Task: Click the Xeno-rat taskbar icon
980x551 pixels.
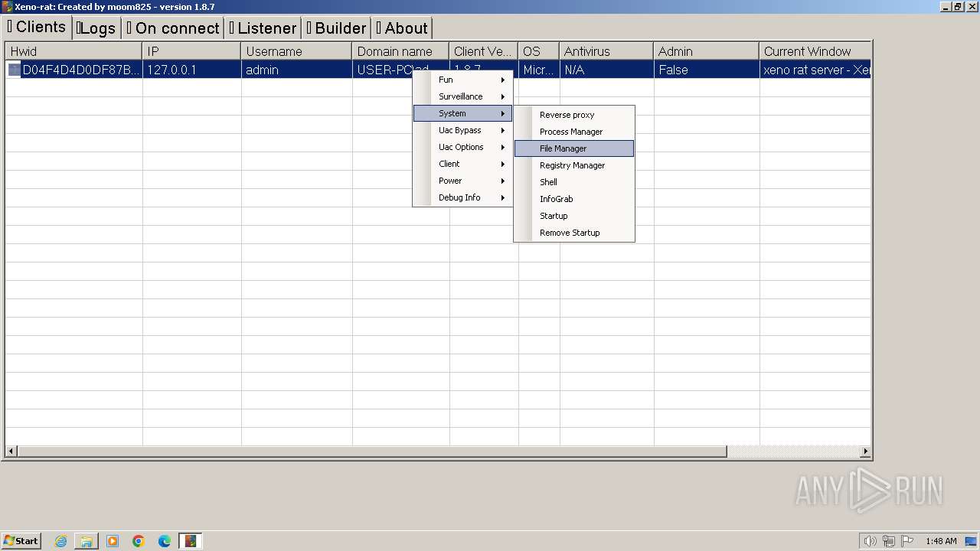Action: (191, 541)
